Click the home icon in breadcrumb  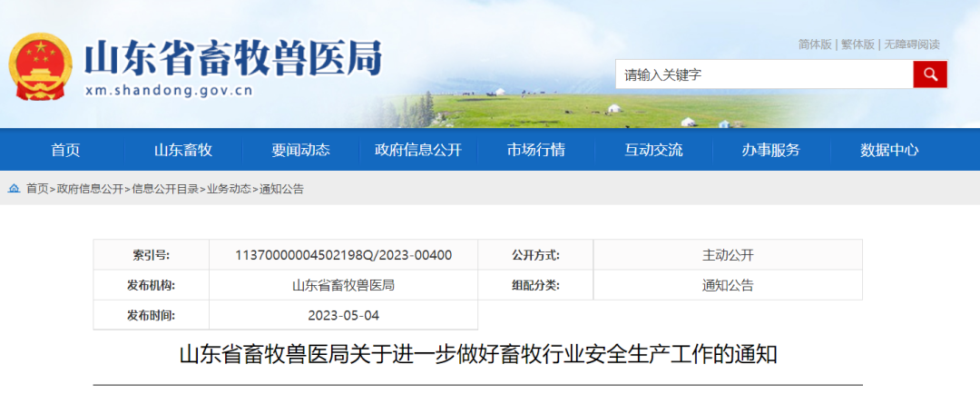click(14, 189)
